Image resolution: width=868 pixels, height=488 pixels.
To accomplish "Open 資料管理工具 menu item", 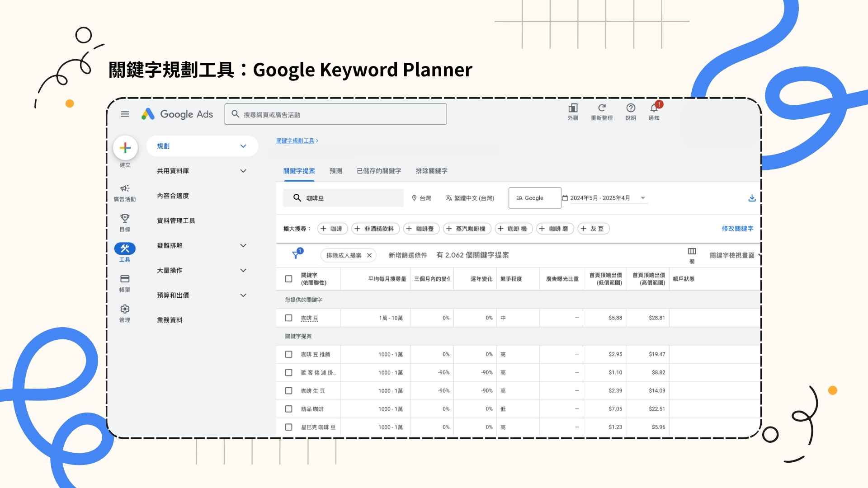I will pos(176,221).
